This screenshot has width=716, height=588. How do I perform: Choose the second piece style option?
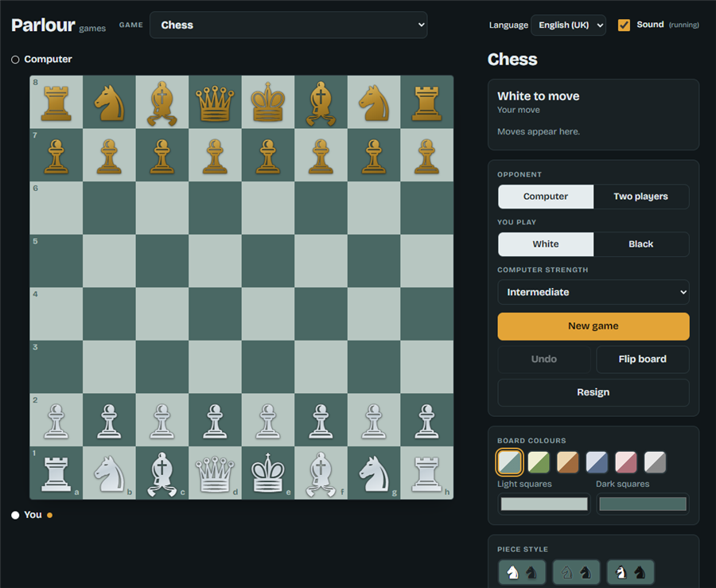pyautogui.click(x=576, y=572)
